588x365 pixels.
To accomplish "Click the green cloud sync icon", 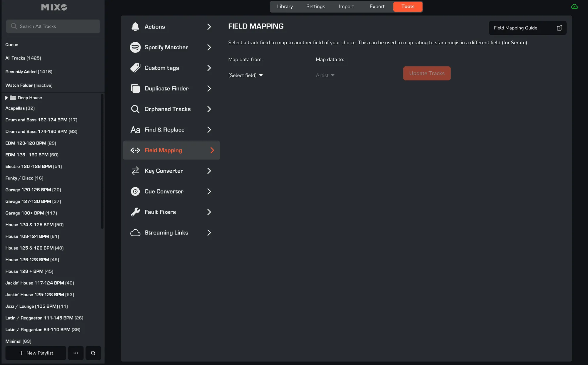I will point(574,6).
